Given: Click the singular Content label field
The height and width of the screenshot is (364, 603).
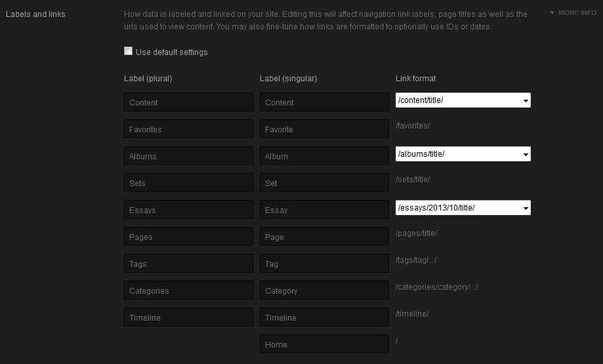Looking at the screenshot, I should (324, 102).
